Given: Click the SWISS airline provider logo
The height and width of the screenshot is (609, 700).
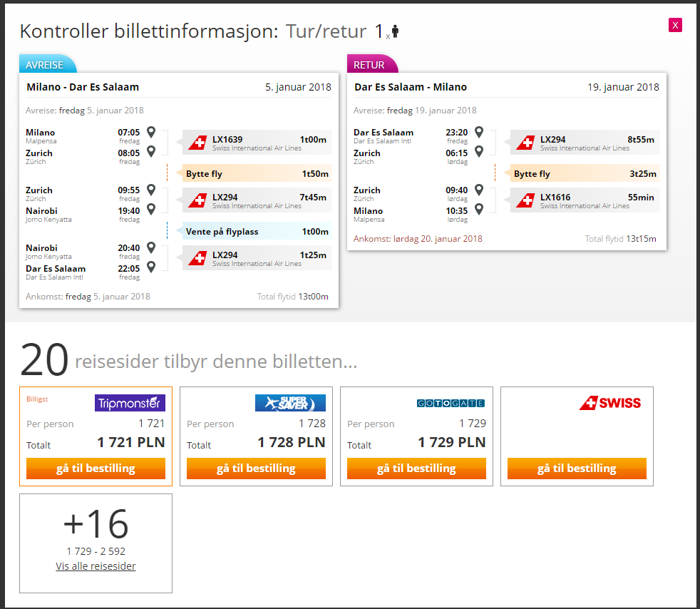Looking at the screenshot, I should coord(609,403).
